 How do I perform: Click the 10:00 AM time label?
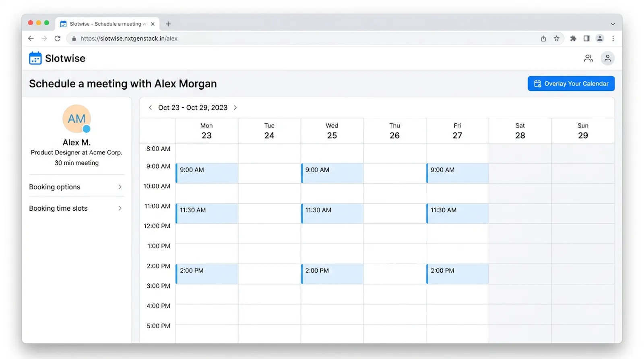(x=157, y=186)
